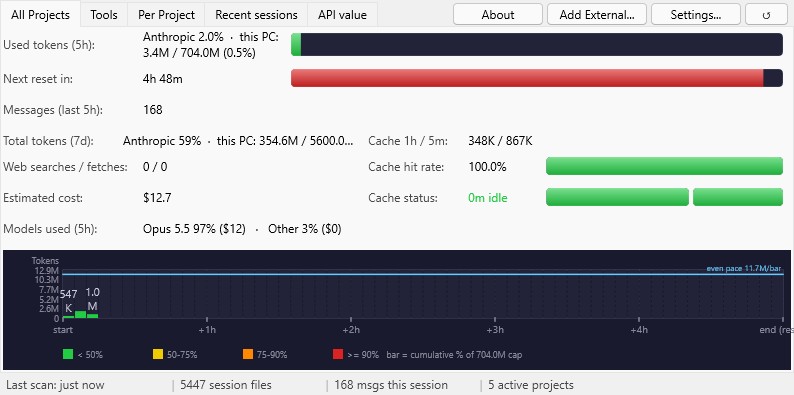Click the '3.4M / 704.0M (0.5%)' value

(199, 53)
